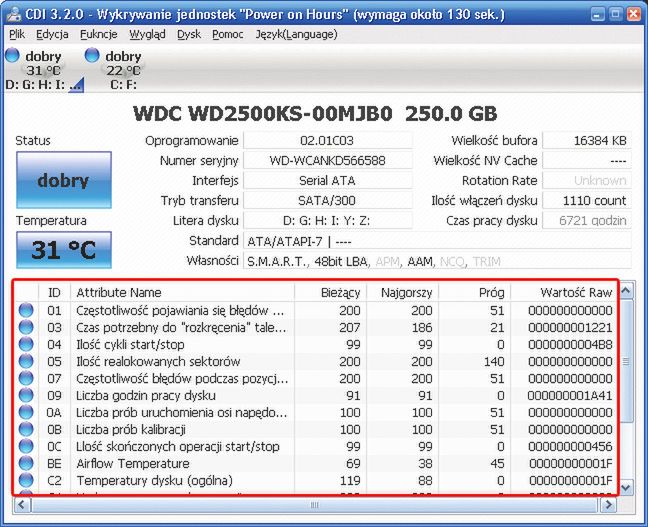Click status orb for attribute 09
The height and width of the screenshot is (527, 648).
[26, 395]
